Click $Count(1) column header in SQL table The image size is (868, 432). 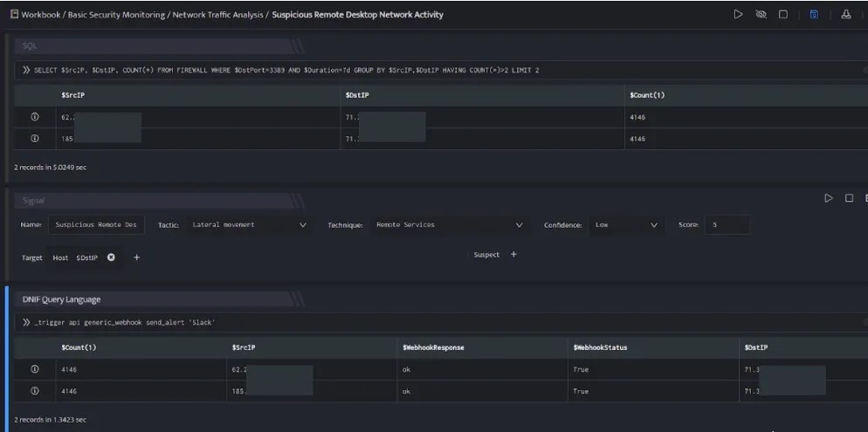[x=647, y=95]
